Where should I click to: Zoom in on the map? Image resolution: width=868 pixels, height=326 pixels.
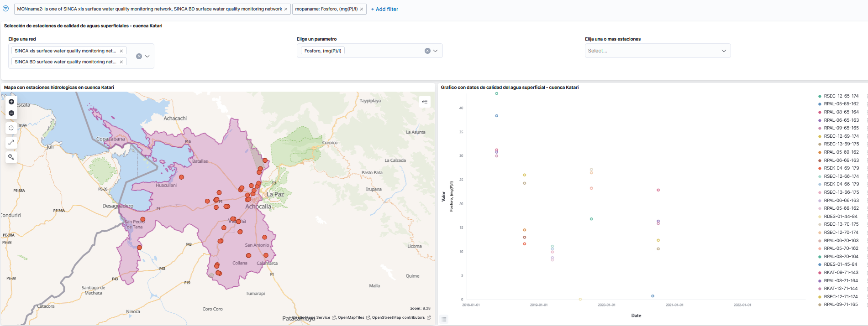(x=11, y=102)
